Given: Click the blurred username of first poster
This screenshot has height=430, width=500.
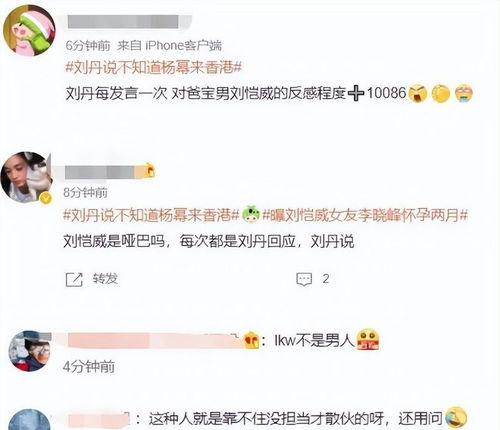Looking at the screenshot, I should 129,22.
